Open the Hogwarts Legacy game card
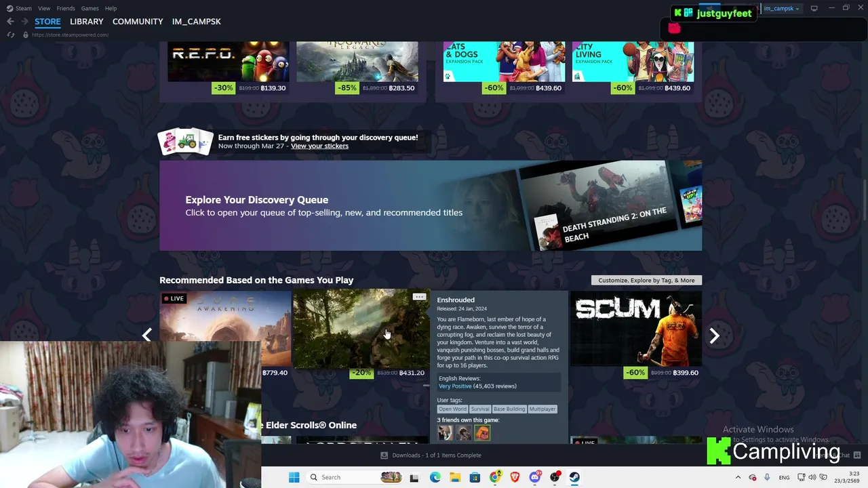The width and height of the screenshot is (868, 488). tap(357, 62)
